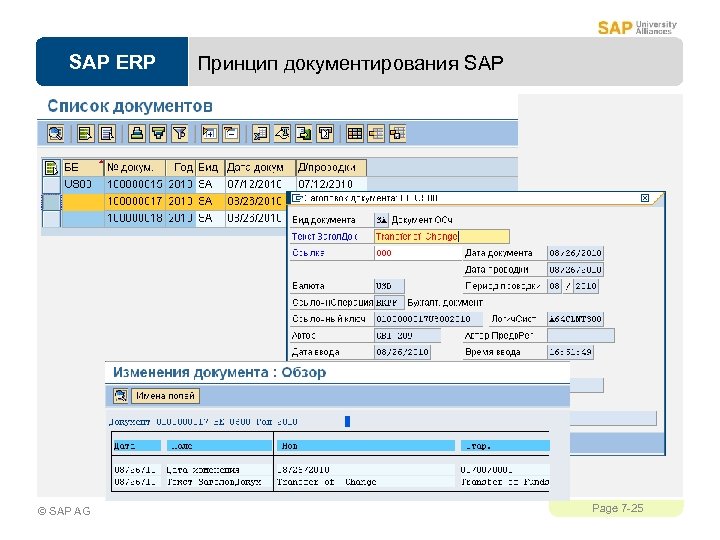720x540 pixels.
Task: Export the list to a spreadsheet
Action: [260, 134]
